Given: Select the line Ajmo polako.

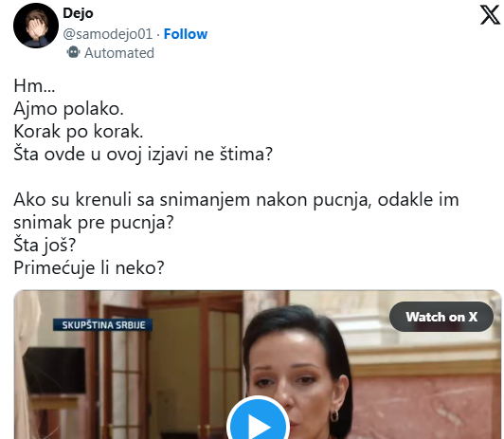Looking at the screenshot, I should pos(68,109).
